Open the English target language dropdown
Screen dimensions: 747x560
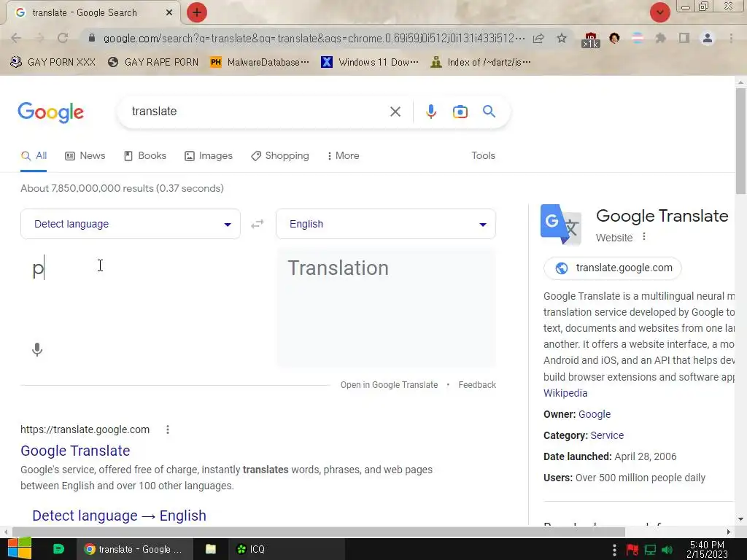pos(386,224)
